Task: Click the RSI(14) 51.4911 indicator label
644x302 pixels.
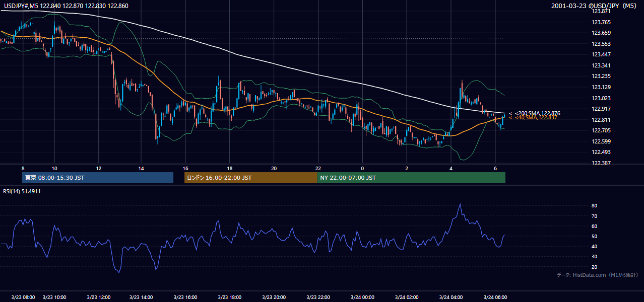Action: coord(22,191)
